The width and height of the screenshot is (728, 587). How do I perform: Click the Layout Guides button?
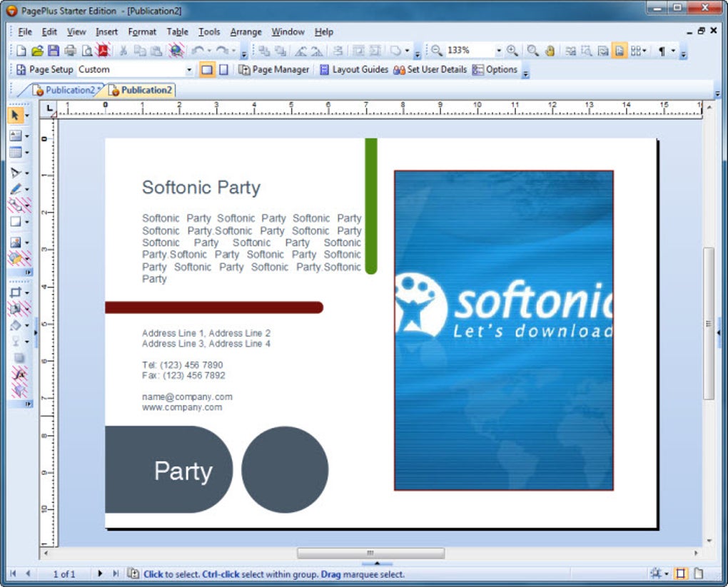click(x=354, y=70)
